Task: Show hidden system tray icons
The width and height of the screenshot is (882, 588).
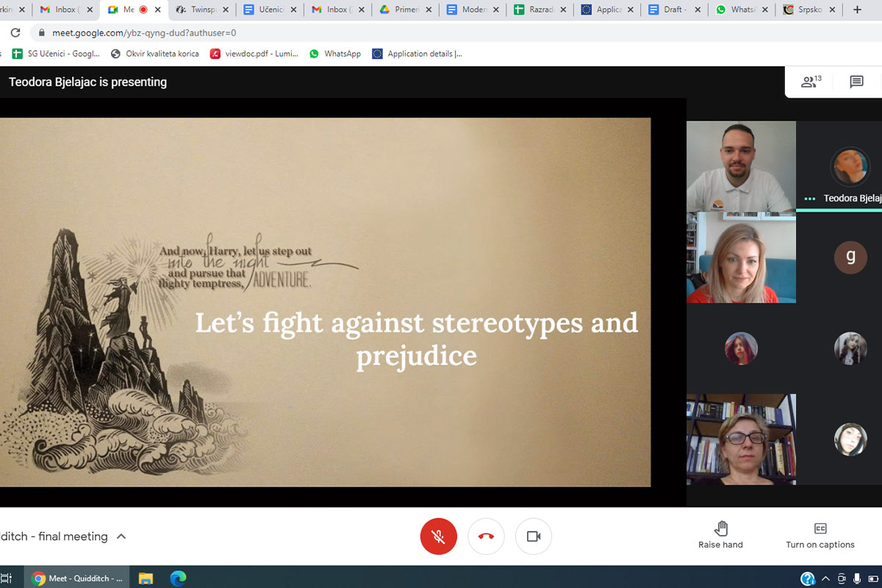Action: point(825,578)
